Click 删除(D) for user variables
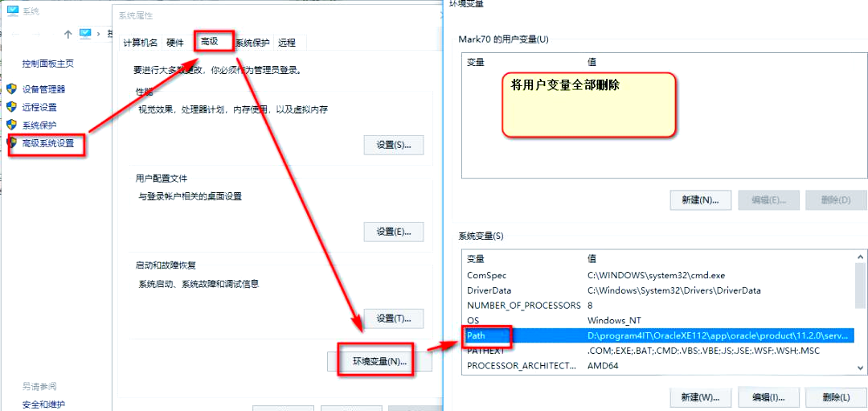Viewport: 868px width, 411px height. coord(836,200)
